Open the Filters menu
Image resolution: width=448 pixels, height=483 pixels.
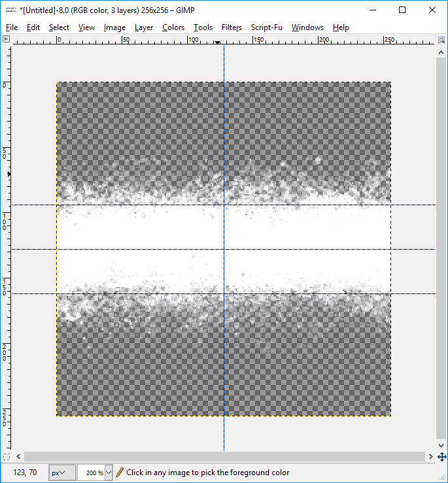[x=232, y=27]
